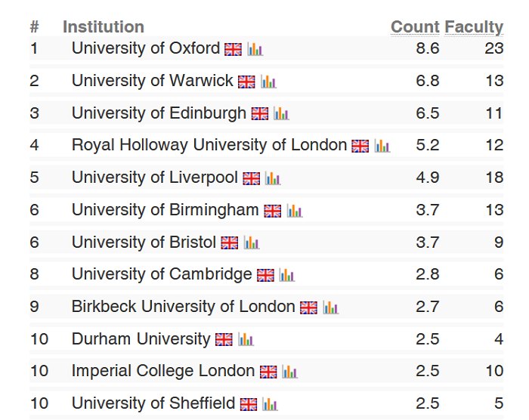Show the Durham University chart icon
529x420 pixels.
pos(246,340)
